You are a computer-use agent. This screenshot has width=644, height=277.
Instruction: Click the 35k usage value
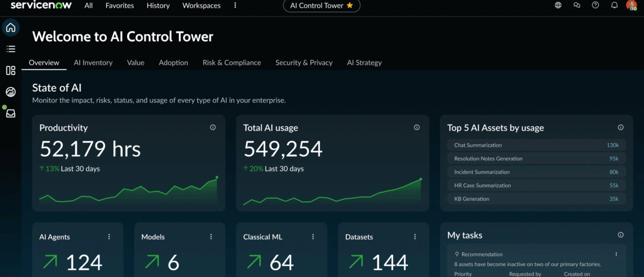coord(614,199)
